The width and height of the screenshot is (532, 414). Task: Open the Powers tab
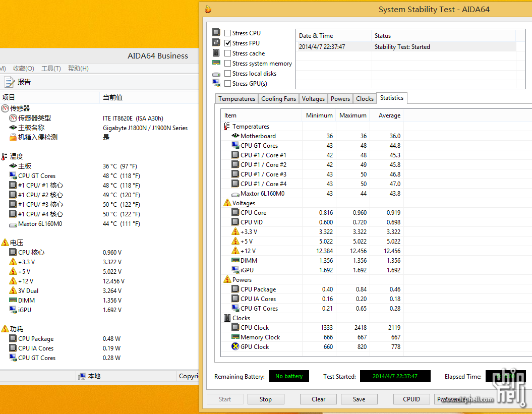340,99
